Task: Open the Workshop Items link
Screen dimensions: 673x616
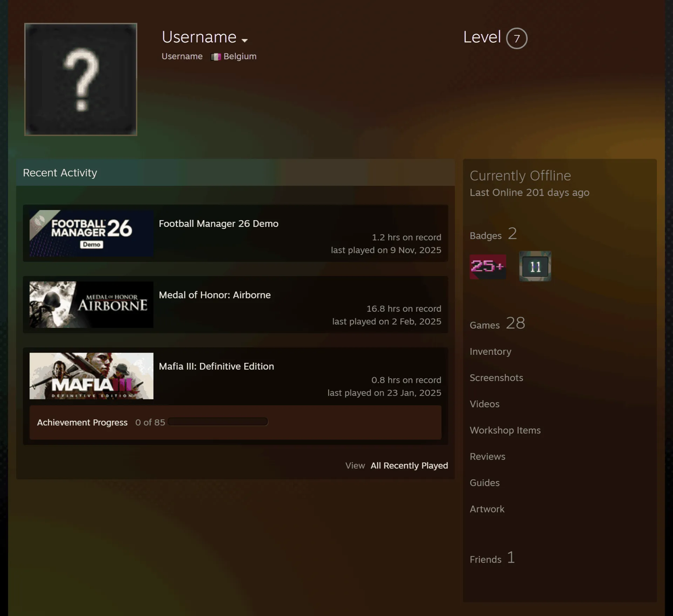Action: [505, 430]
